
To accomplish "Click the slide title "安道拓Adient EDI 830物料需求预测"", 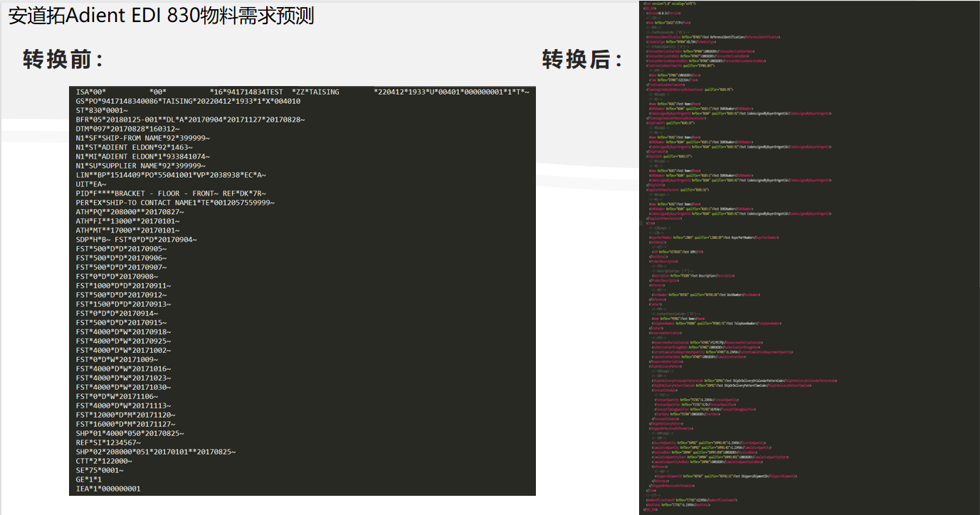I will [162, 16].
